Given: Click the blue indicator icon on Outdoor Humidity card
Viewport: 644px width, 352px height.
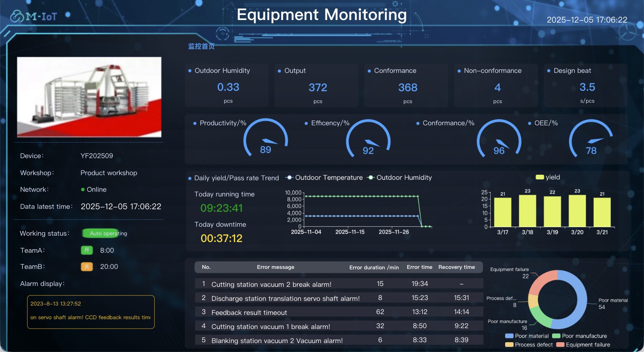Looking at the screenshot, I should (189, 70).
